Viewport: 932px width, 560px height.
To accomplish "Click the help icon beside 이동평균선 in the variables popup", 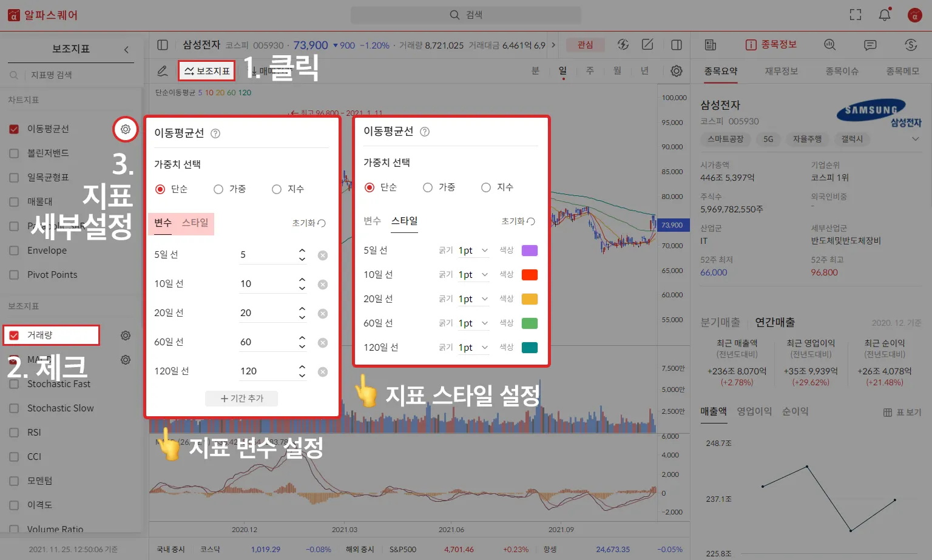I will click(215, 133).
